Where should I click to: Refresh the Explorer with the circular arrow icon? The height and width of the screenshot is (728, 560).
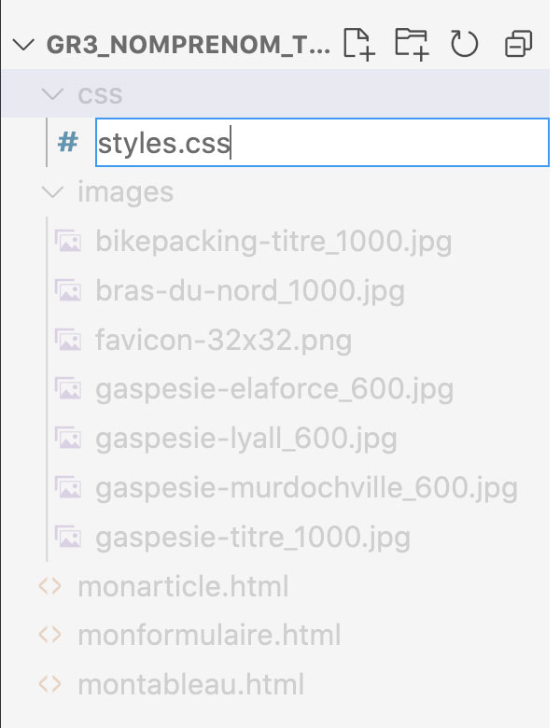pos(464,44)
